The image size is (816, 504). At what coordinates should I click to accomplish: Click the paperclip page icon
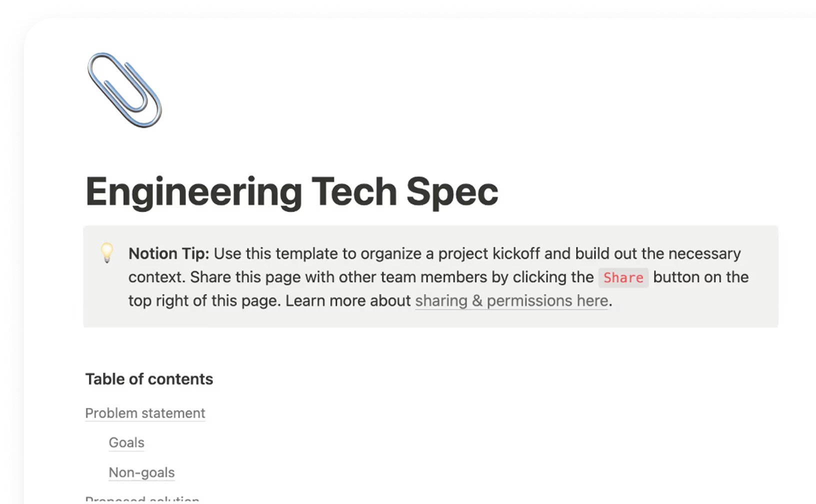(x=124, y=90)
